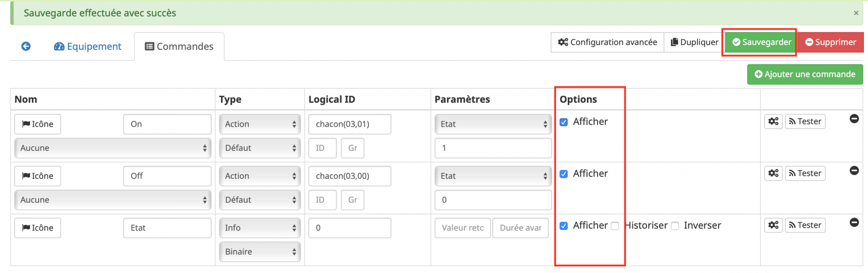The height and width of the screenshot is (273, 868).
Task: Open Etat parameter dropdown for Off command
Action: click(493, 176)
